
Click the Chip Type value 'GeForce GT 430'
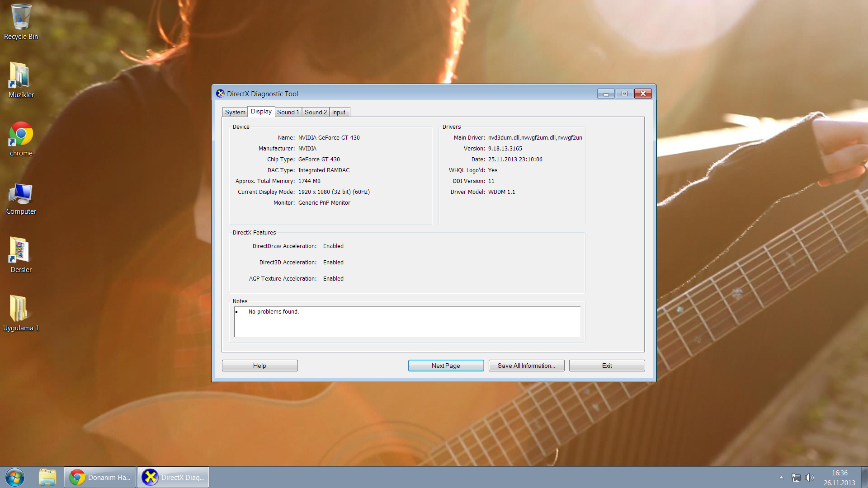tap(319, 160)
